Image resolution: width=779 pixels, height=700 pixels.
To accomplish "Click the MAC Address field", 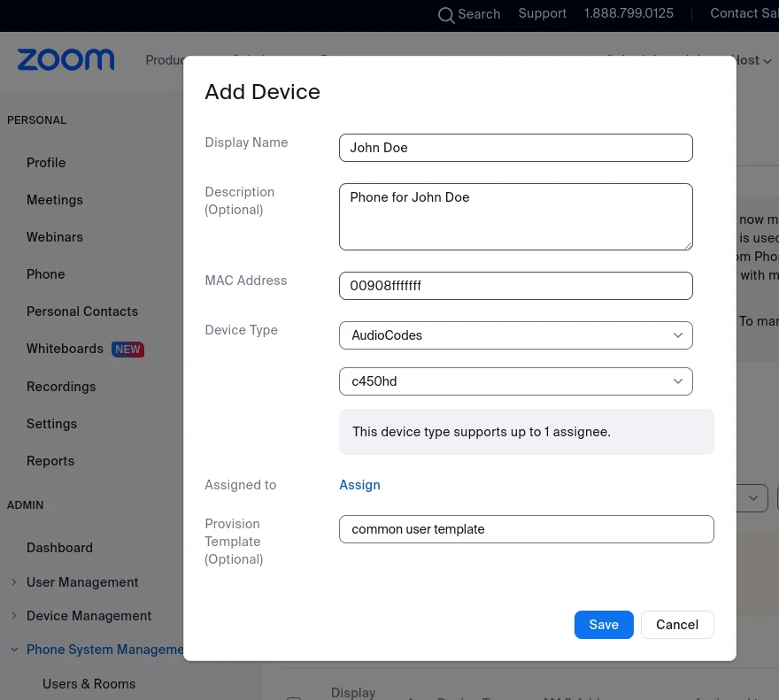I will click(515, 286).
